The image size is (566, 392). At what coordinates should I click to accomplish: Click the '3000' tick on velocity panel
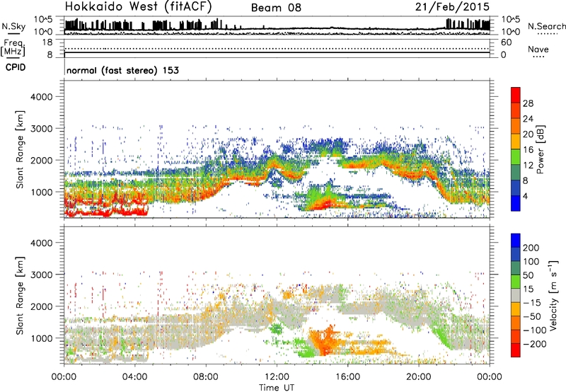pos(41,275)
